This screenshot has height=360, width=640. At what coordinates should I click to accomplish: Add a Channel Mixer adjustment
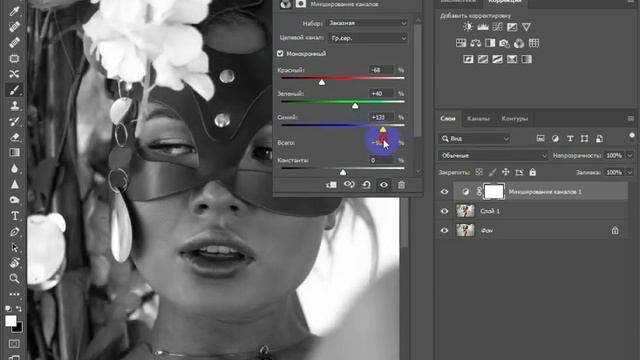click(519, 43)
